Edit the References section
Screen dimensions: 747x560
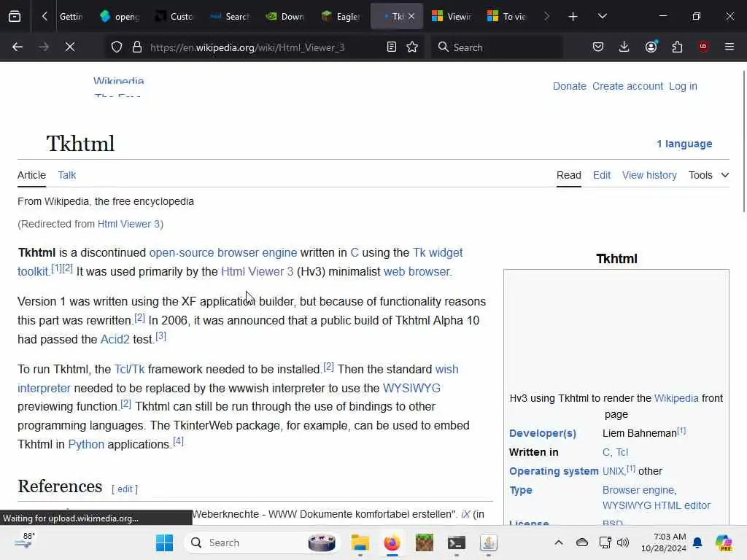(125, 489)
